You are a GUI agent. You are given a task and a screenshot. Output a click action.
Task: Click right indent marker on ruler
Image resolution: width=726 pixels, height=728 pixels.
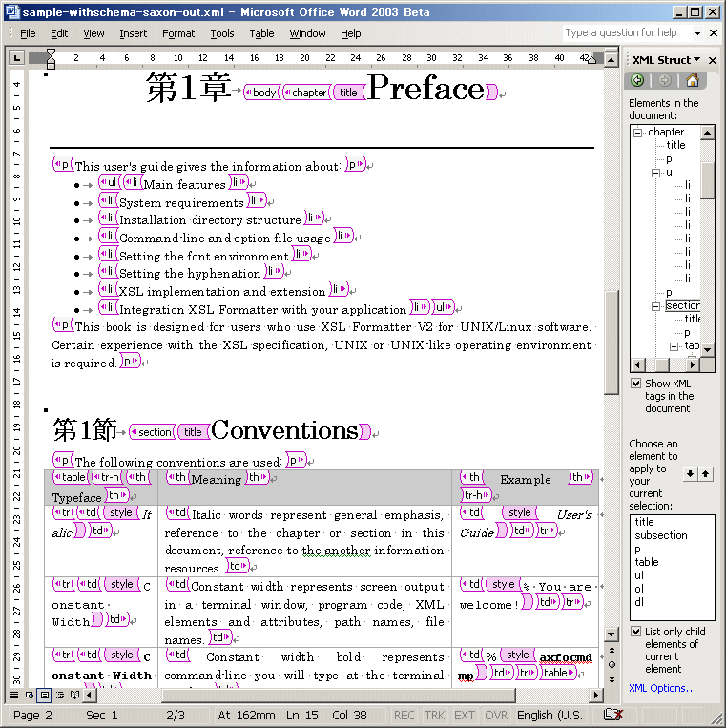pos(591,60)
